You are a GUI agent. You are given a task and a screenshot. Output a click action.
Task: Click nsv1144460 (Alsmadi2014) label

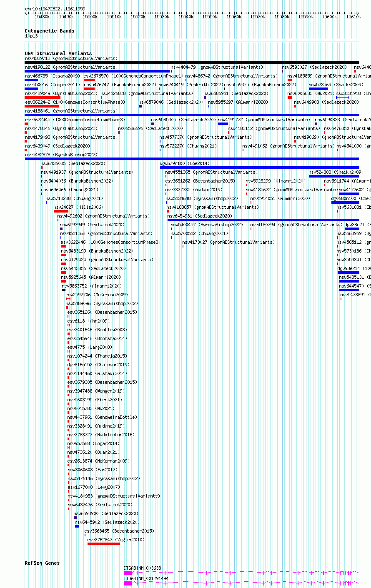pos(97,373)
